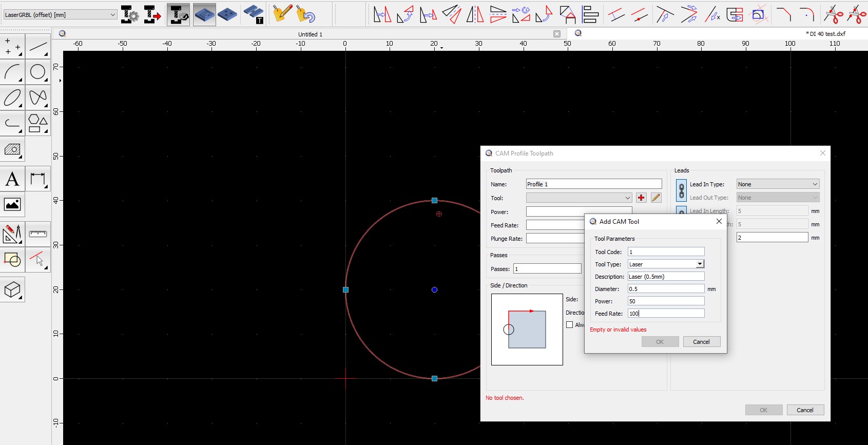
Task: Close the Add CAM Tool dialog
Action: click(719, 221)
